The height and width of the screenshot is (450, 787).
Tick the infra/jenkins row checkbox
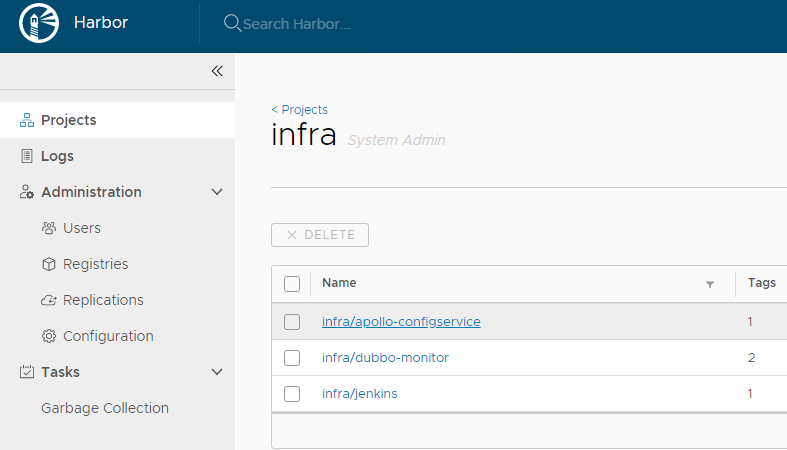(292, 394)
